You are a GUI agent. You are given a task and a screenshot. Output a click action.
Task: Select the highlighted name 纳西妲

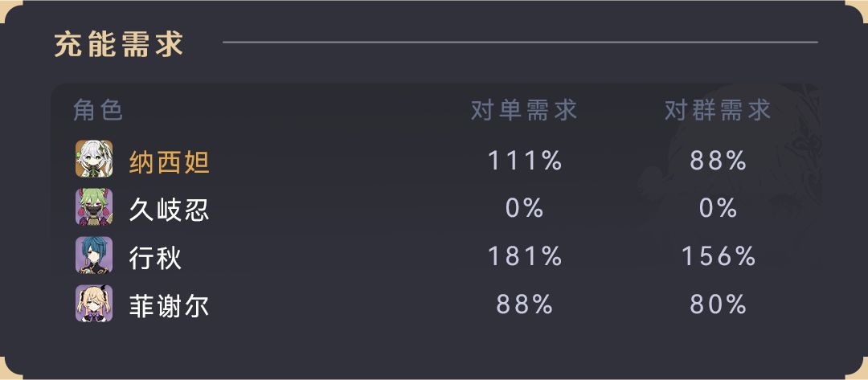[x=170, y=161]
